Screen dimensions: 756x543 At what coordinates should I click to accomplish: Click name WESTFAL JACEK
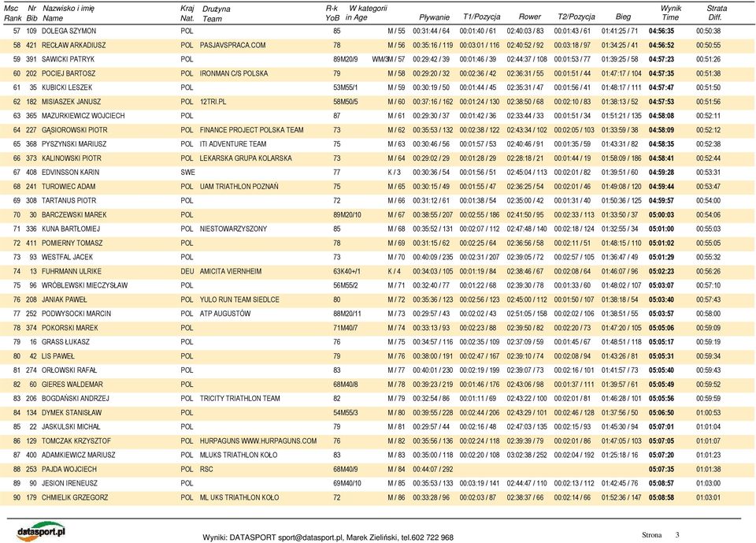tap(67, 257)
